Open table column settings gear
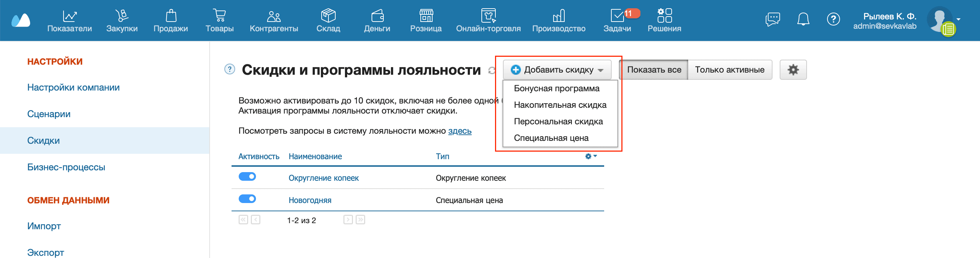980x258 pixels. (591, 156)
